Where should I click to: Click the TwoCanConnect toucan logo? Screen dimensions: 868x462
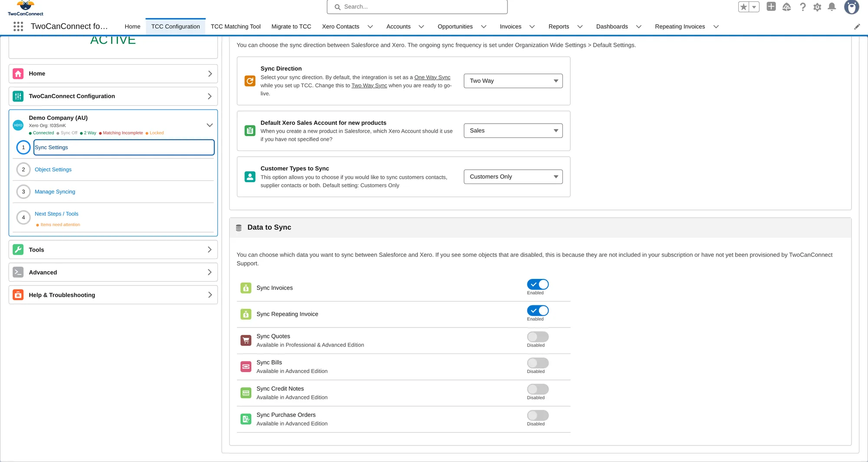click(26, 8)
